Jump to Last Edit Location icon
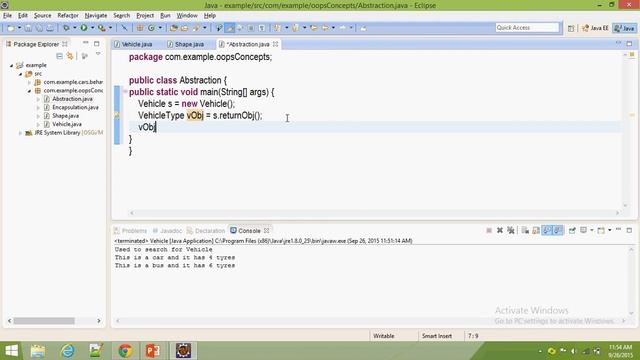Screen dimensions: 640x360 coord(313,28)
